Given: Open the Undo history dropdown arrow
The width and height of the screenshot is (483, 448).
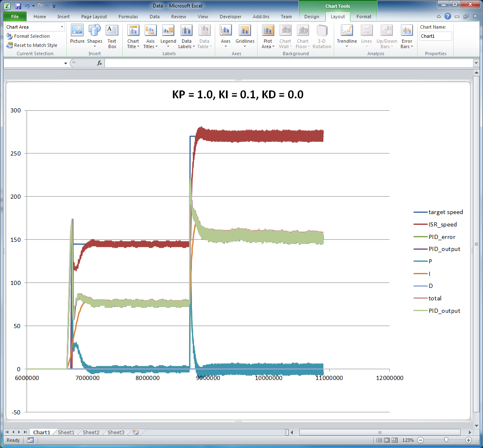Looking at the screenshot, I should point(33,6).
